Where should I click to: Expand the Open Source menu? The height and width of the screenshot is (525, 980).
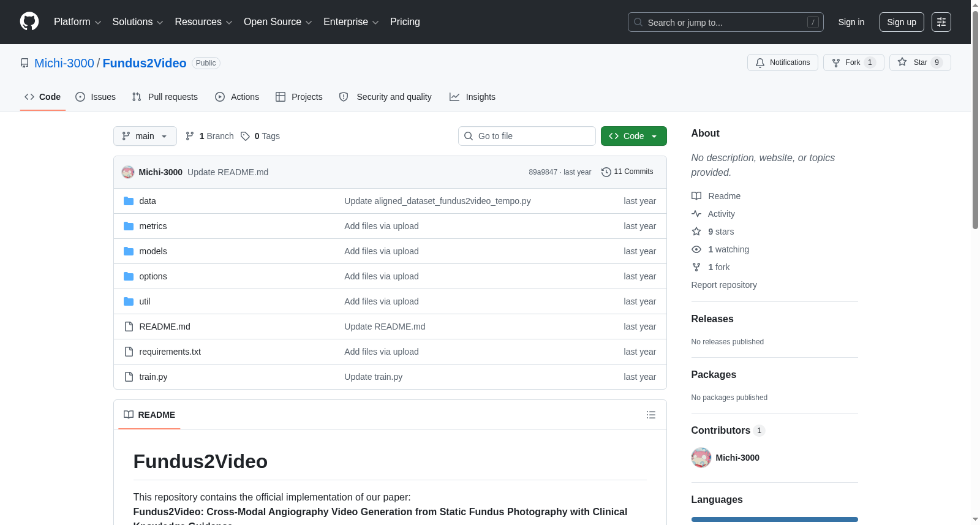[278, 22]
